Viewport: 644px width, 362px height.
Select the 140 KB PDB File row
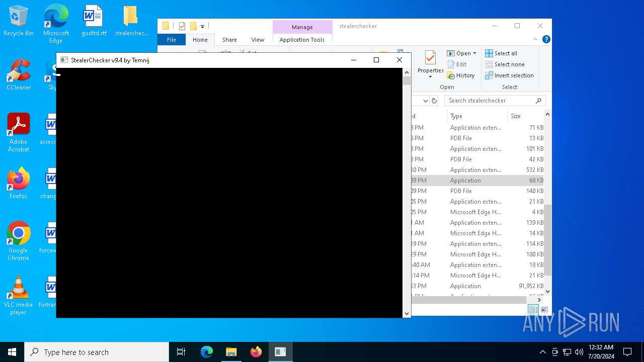478,191
